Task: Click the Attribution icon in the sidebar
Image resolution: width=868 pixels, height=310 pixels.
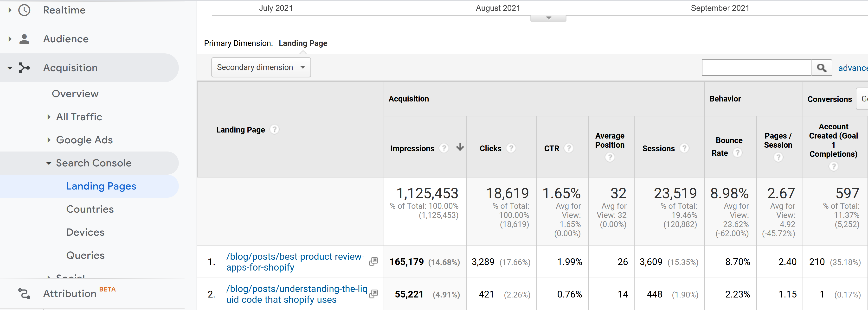Action: (x=24, y=293)
